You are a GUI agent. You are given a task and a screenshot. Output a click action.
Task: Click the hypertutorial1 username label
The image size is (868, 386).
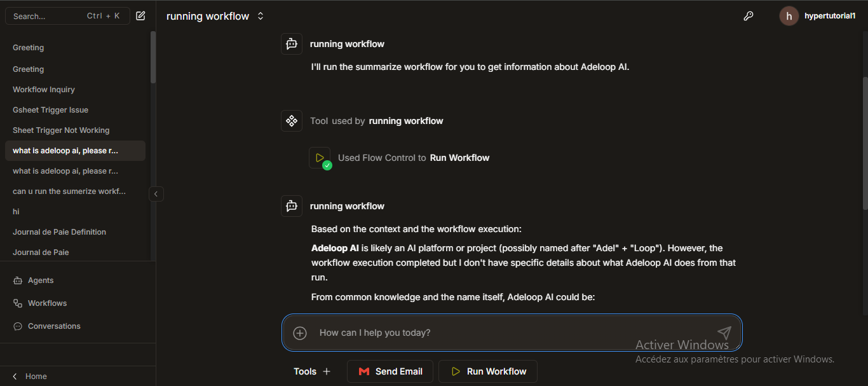tap(830, 17)
